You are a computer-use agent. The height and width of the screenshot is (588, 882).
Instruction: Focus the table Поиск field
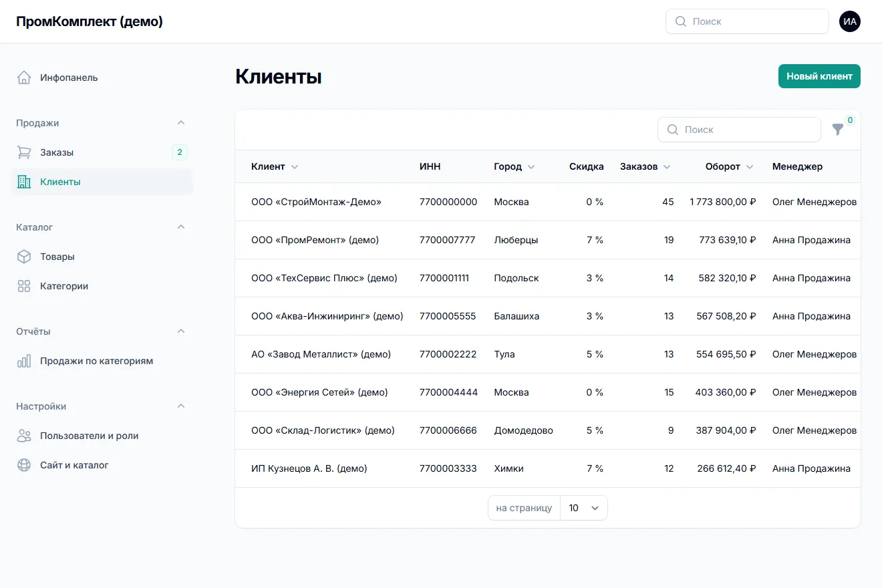(739, 130)
